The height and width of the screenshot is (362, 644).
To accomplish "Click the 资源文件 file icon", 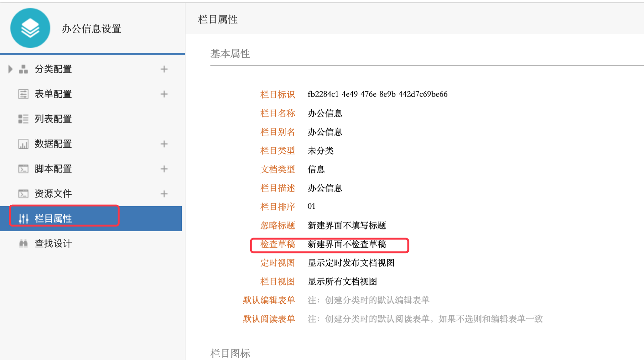I will tap(23, 194).
